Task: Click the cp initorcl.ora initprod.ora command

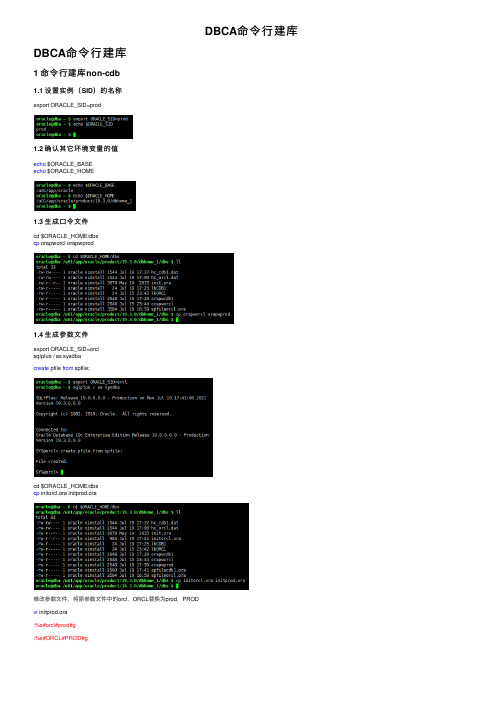Action: [x=65, y=493]
